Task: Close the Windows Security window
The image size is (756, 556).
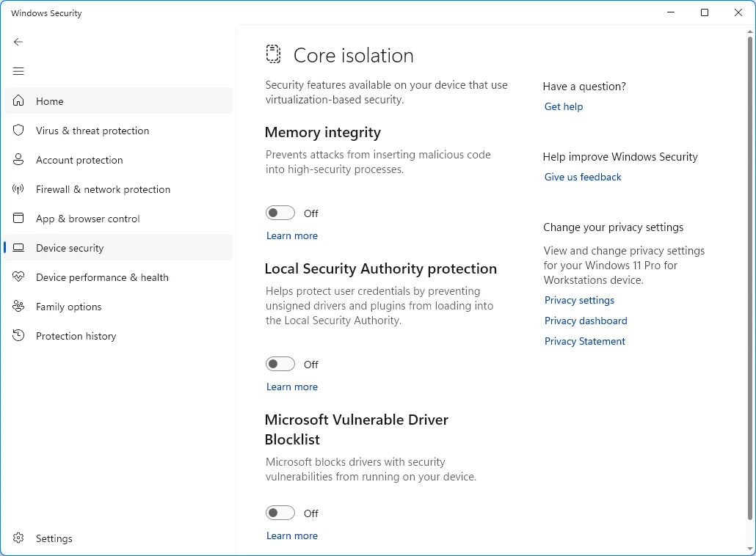Action: click(738, 12)
